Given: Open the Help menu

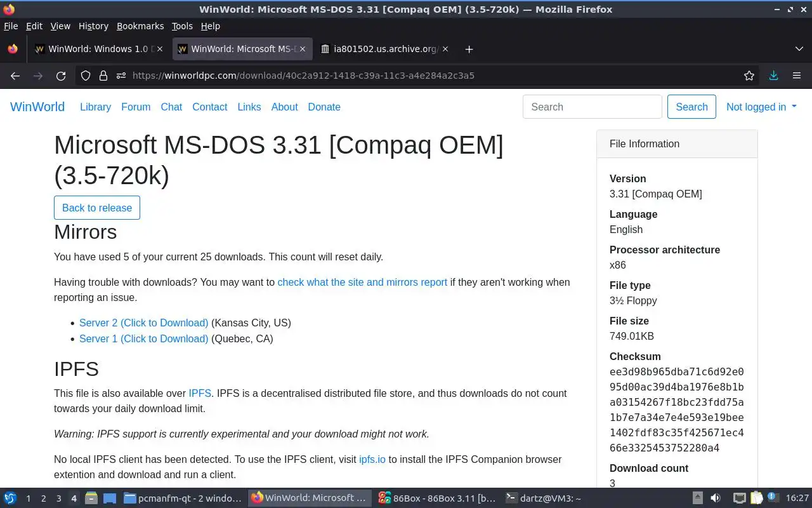Looking at the screenshot, I should tap(210, 26).
